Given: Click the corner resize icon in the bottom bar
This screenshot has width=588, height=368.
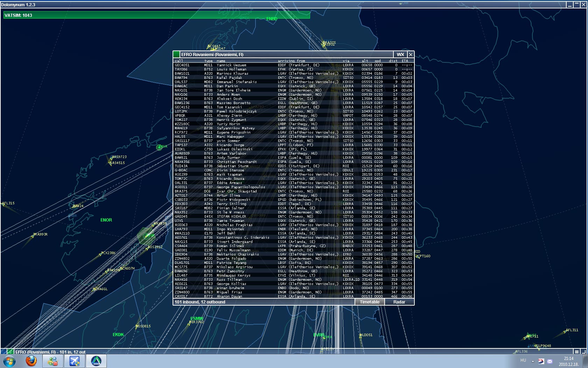Looking at the screenshot, I should 583,352.
